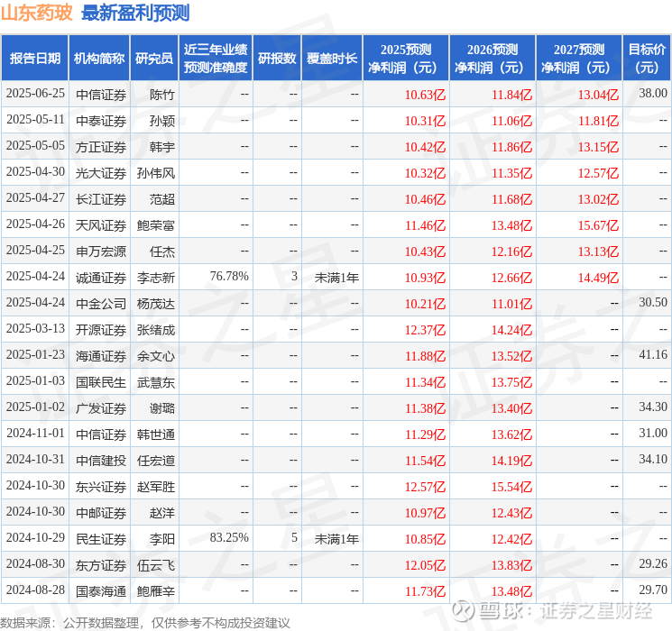Click institution 中泰证券
The height and width of the screenshot is (631, 672).
101,121
